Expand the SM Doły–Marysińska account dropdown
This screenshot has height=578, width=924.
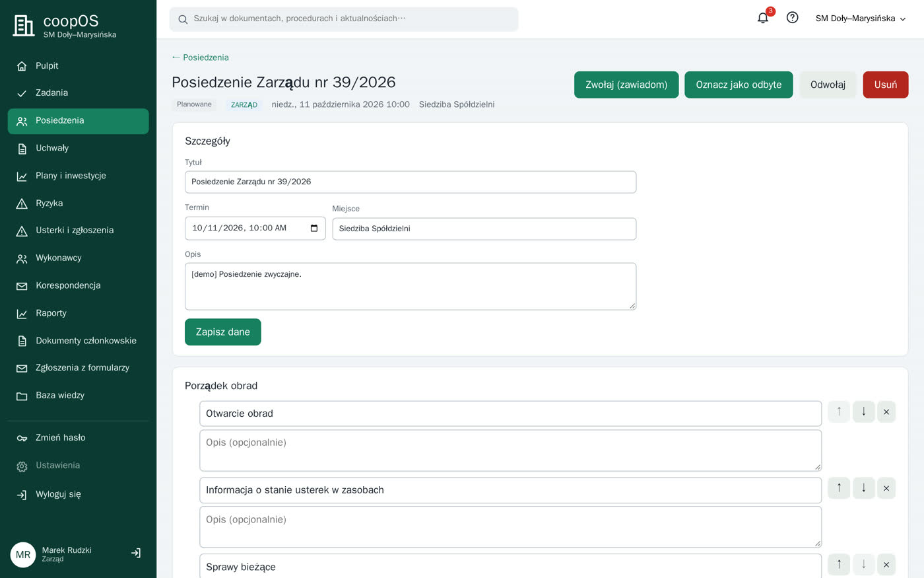[861, 18]
